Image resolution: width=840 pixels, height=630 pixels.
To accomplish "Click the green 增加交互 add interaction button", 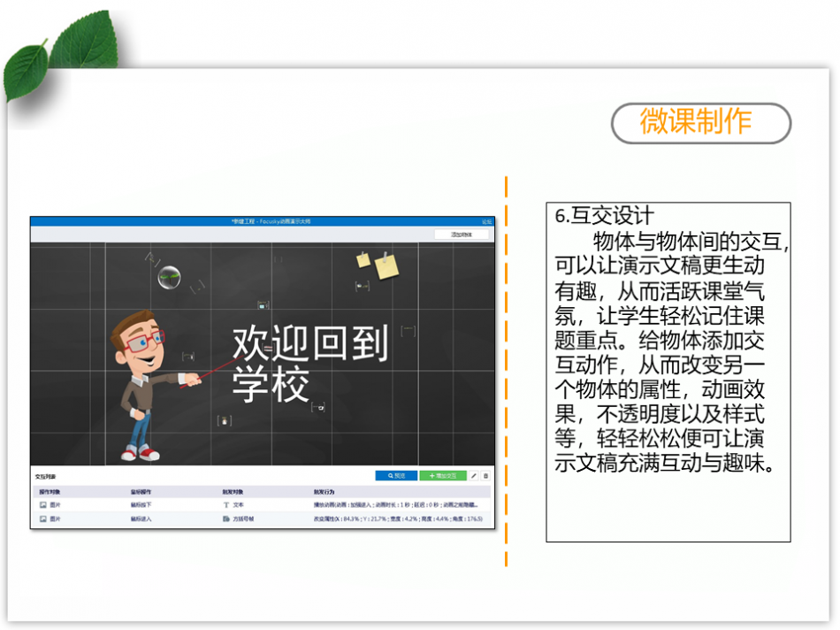I will point(442,476).
